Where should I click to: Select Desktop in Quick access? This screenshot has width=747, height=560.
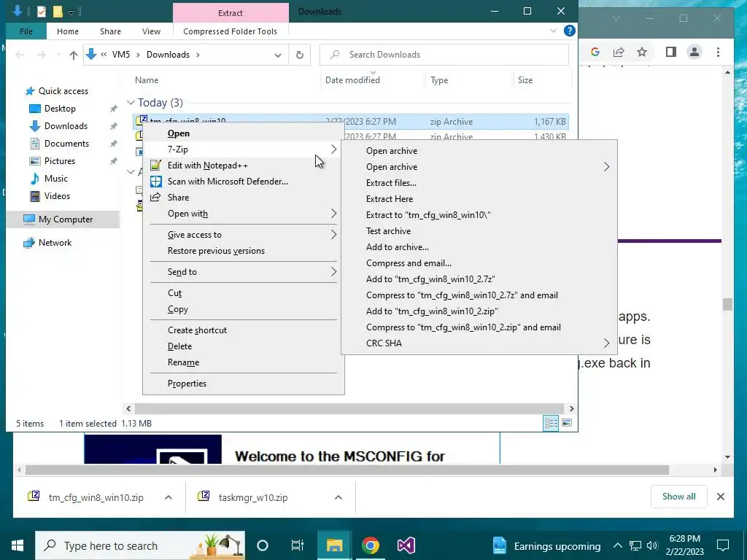coord(60,109)
